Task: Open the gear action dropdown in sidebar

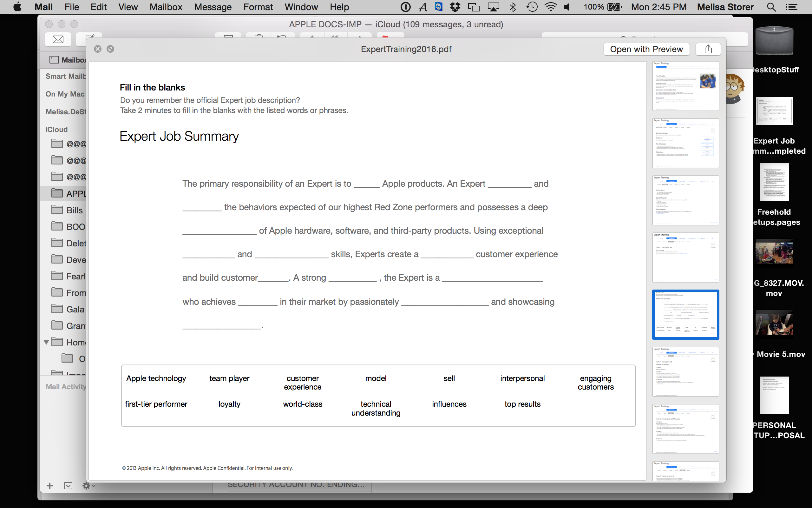Action: click(88, 485)
